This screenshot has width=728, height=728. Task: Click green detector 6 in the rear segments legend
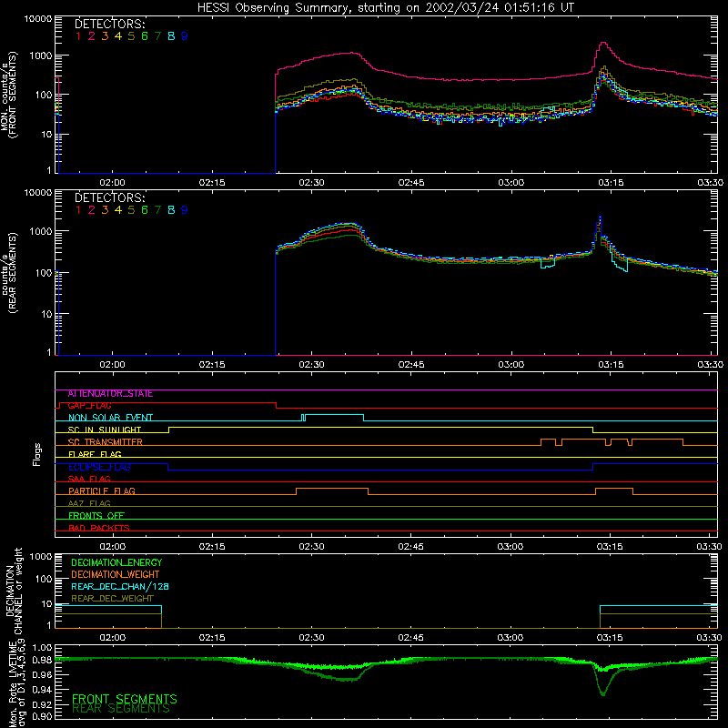coord(145,210)
